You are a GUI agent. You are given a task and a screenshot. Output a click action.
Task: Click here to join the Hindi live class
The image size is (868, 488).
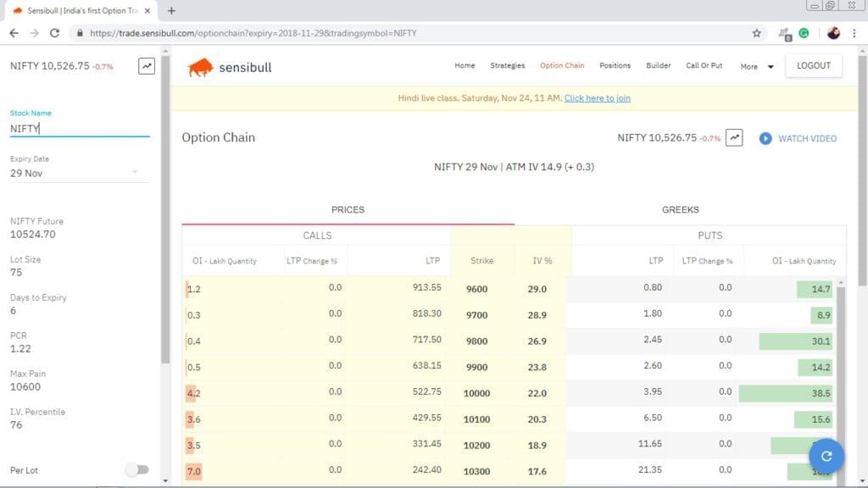pos(598,98)
